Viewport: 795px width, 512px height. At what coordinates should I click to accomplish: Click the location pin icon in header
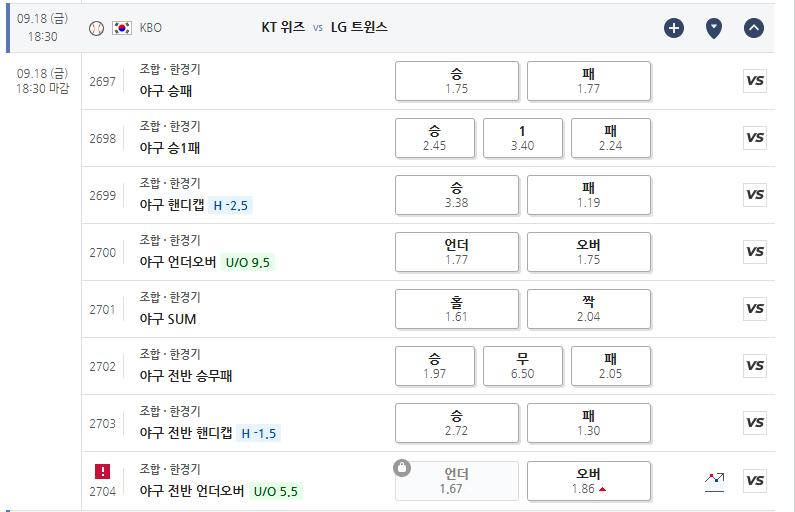pyautogui.click(x=714, y=28)
